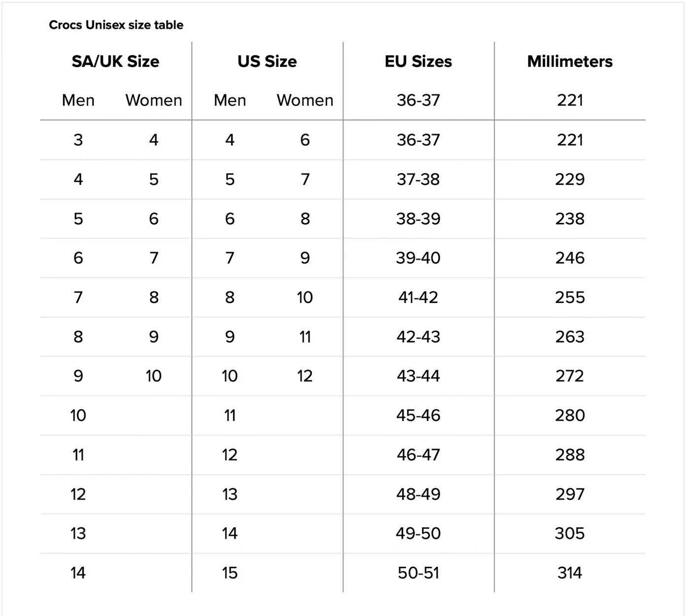Click the 'US Size' column header
The height and width of the screenshot is (616, 686).
267,62
